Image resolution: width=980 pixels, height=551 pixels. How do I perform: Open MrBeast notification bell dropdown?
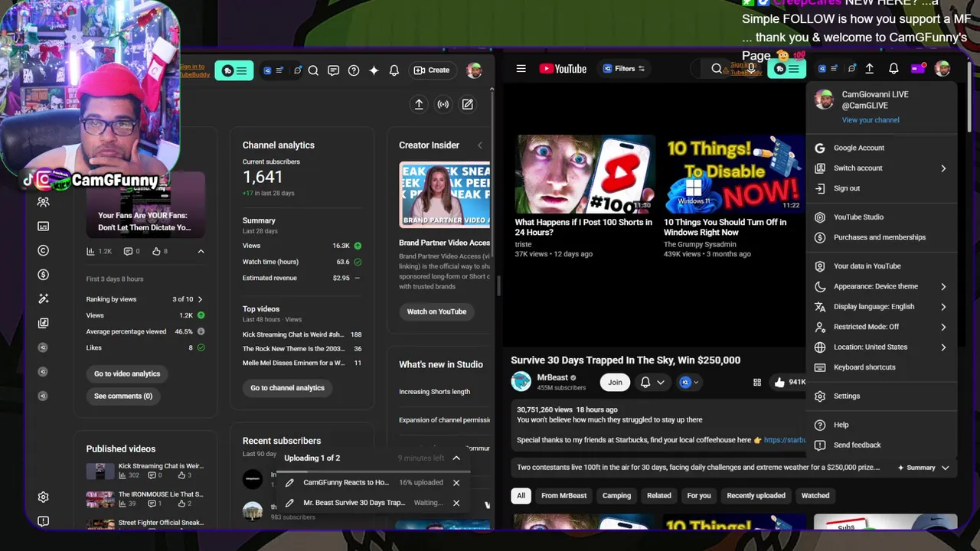pos(652,382)
